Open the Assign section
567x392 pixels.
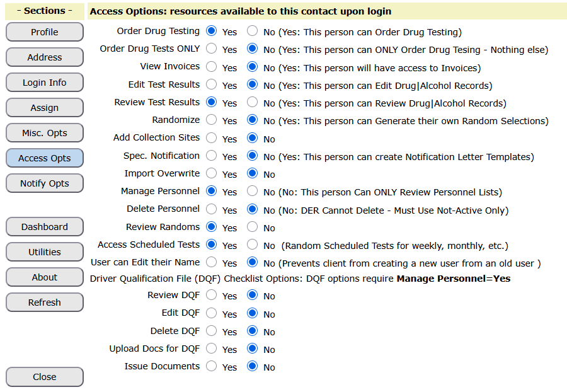[45, 107]
